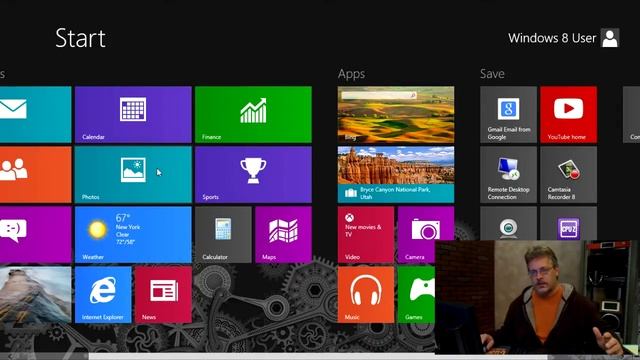Image resolution: width=640 pixels, height=360 pixels.
Task: Launch the CPU-Z tile
Action: click(x=568, y=223)
